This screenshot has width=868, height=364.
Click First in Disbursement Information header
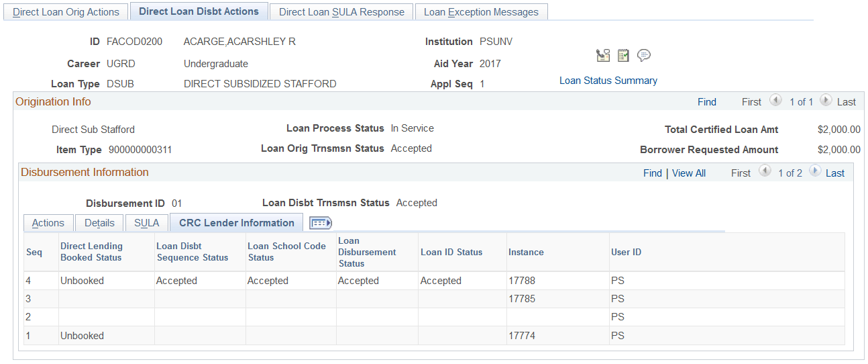coord(741,173)
